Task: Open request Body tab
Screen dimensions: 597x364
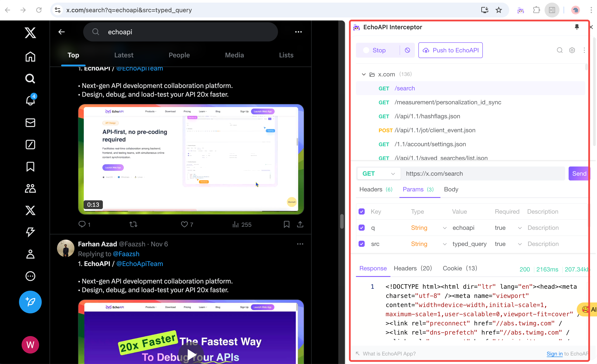Action: point(451,189)
